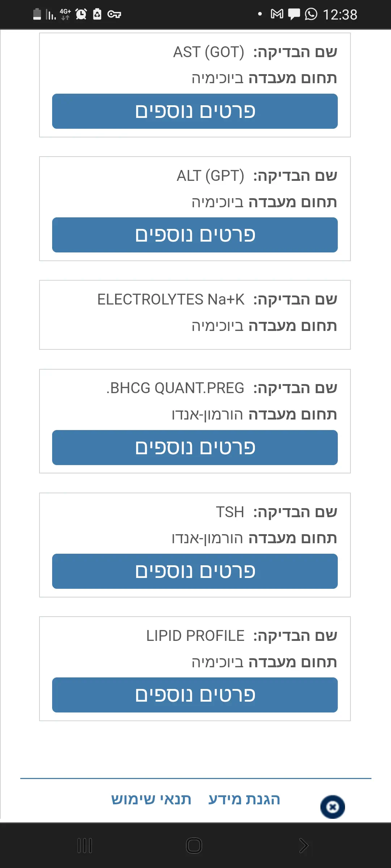This screenshot has width=391, height=868.
Task: Open more details for LIPID PROFILE test
Action: 195,695
